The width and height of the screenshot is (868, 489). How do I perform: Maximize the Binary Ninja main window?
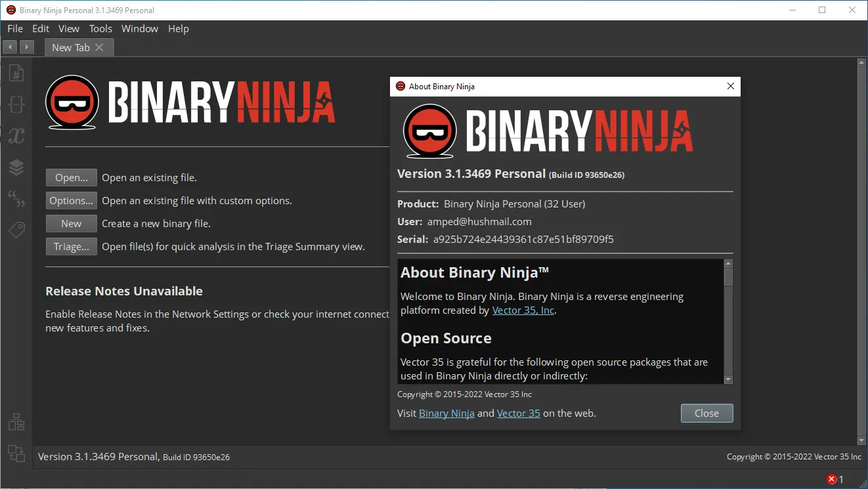point(822,10)
